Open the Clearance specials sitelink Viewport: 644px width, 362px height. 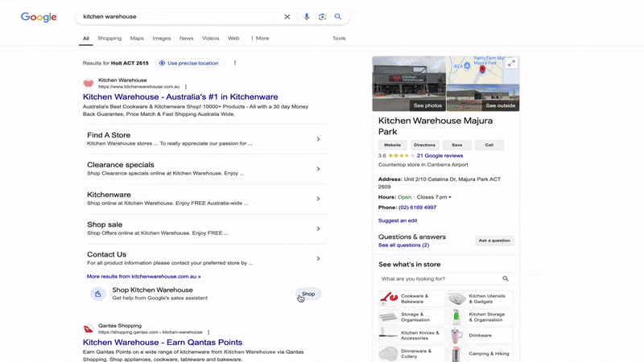120,165
